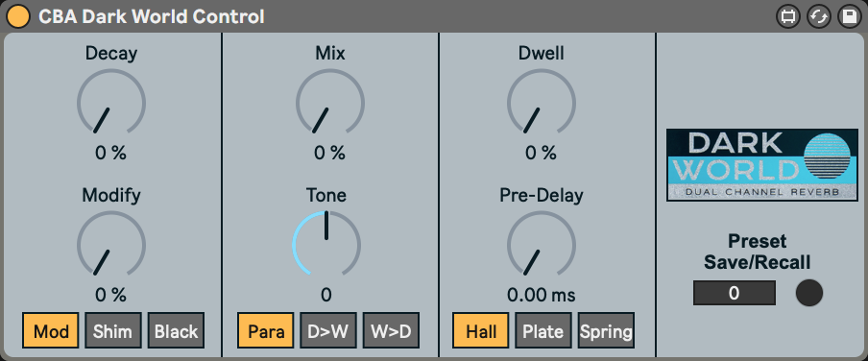Click the save preset disk icon
Viewport: 868px width, 361px height.
(x=850, y=16)
